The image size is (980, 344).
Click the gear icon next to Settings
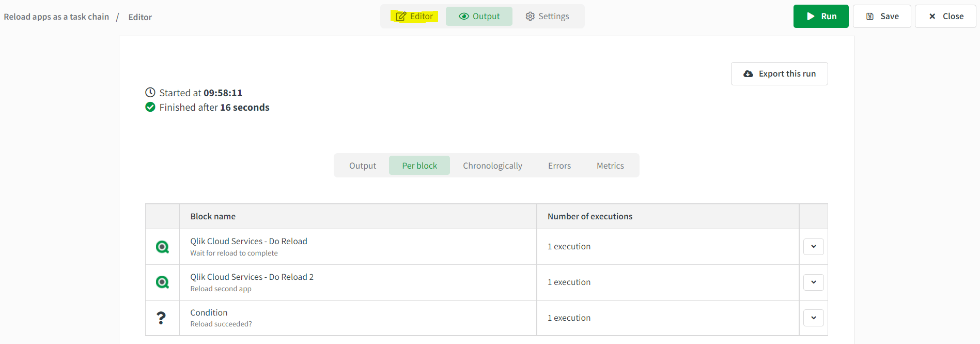530,17
